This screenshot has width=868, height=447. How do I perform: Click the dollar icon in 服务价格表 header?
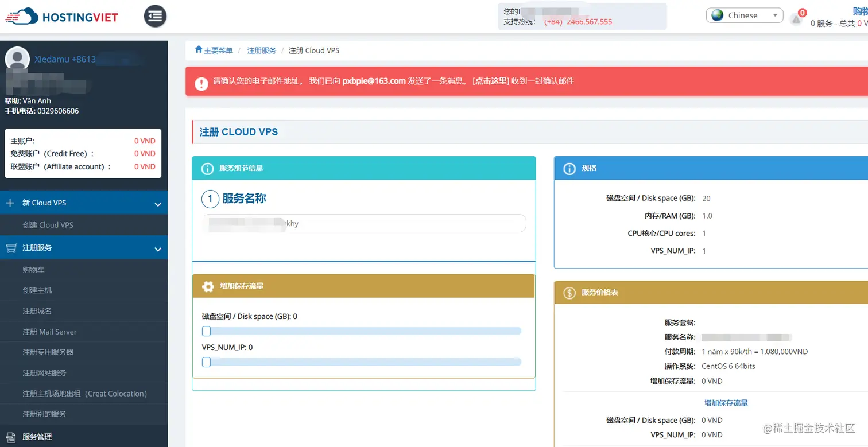pyautogui.click(x=569, y=293)
